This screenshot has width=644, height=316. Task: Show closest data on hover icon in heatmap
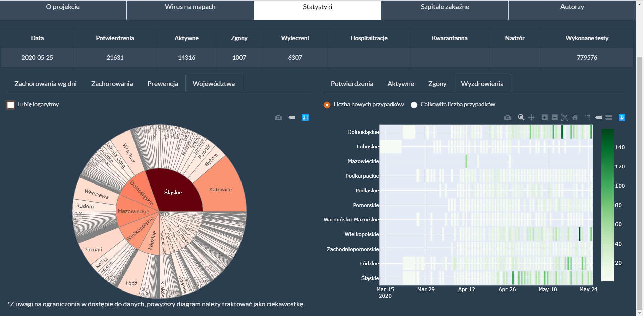click(x=598, y=117)
